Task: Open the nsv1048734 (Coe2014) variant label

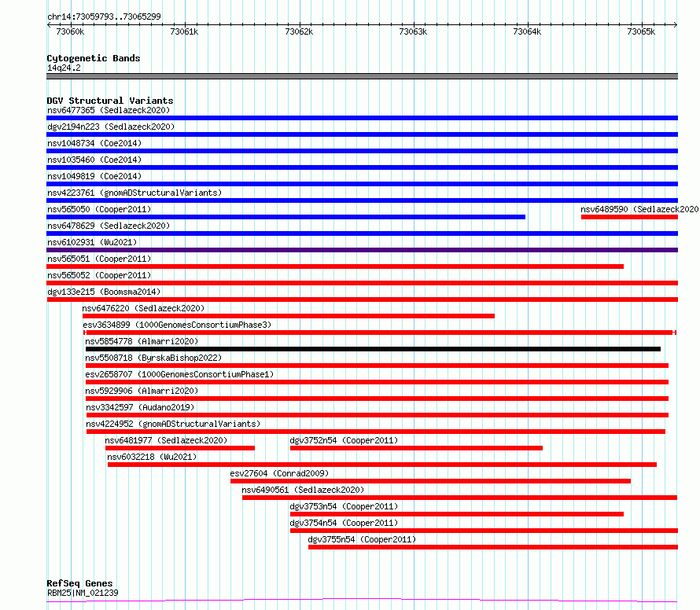Action: point(94,143)
